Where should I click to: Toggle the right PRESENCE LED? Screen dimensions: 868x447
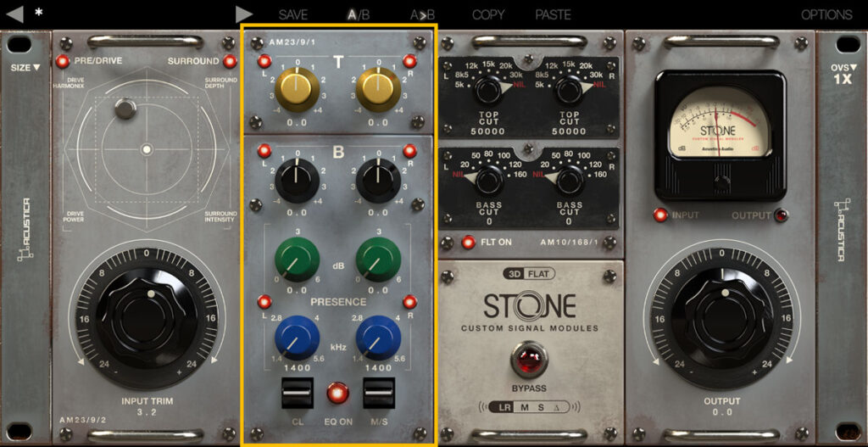(409, 302)
